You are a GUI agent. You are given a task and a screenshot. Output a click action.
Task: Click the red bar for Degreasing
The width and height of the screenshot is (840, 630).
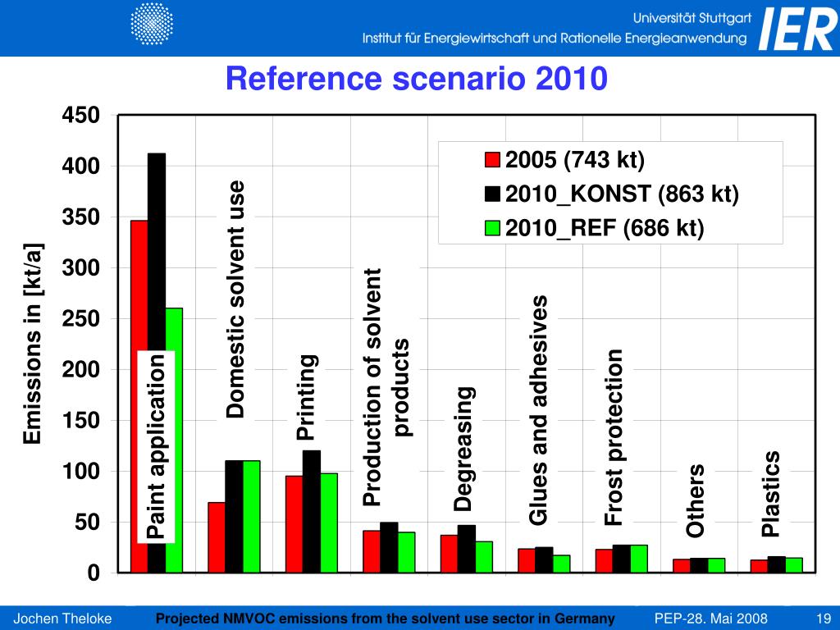pyautogui.click(x=450, y=554)
